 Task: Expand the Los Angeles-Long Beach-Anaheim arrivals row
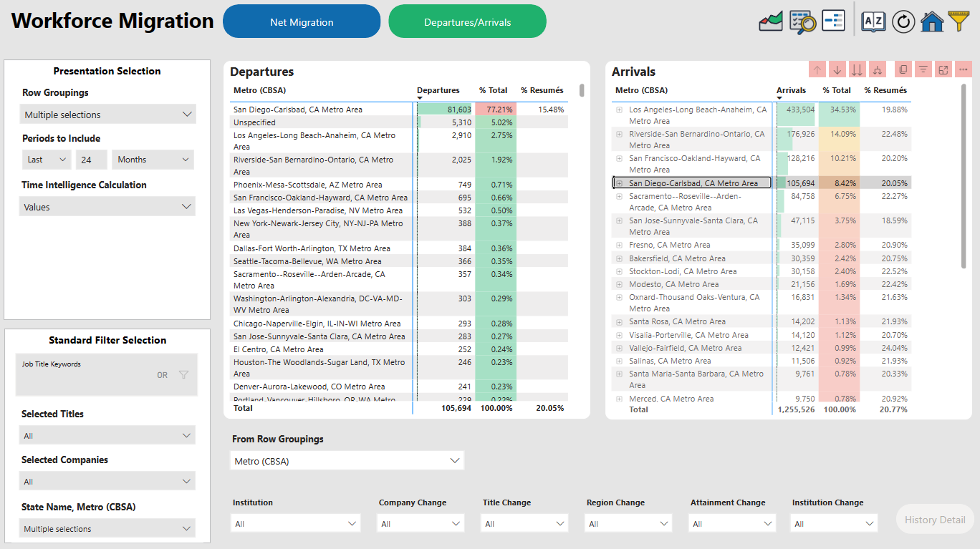(619, 110)
